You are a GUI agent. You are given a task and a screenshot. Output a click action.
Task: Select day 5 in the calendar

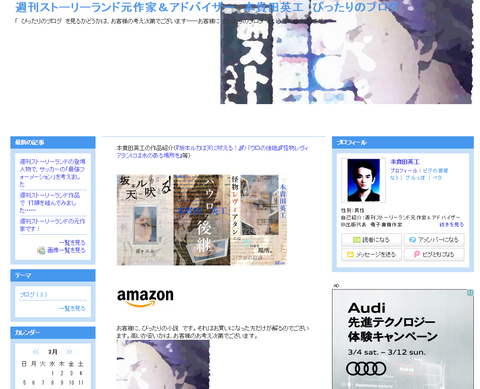click(x=24, y=383)
